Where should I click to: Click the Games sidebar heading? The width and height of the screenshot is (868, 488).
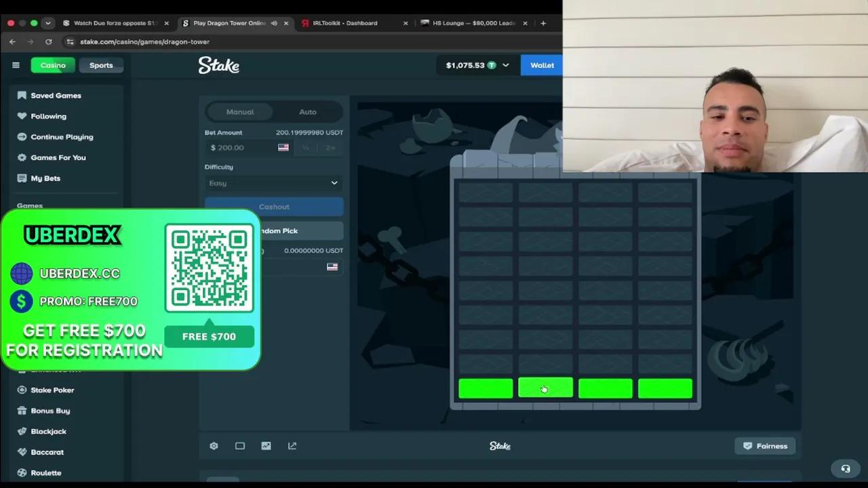pos(30,205)
